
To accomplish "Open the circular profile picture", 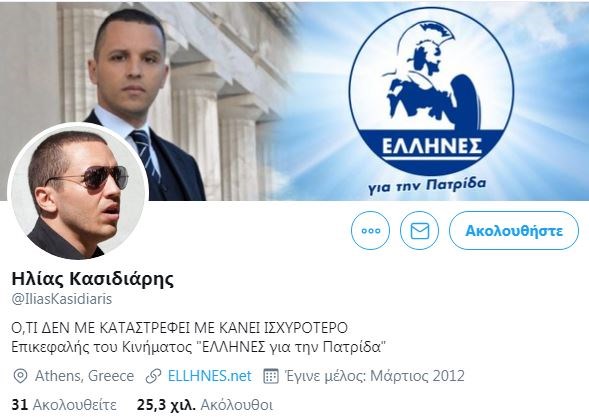I will coord(78,192).
